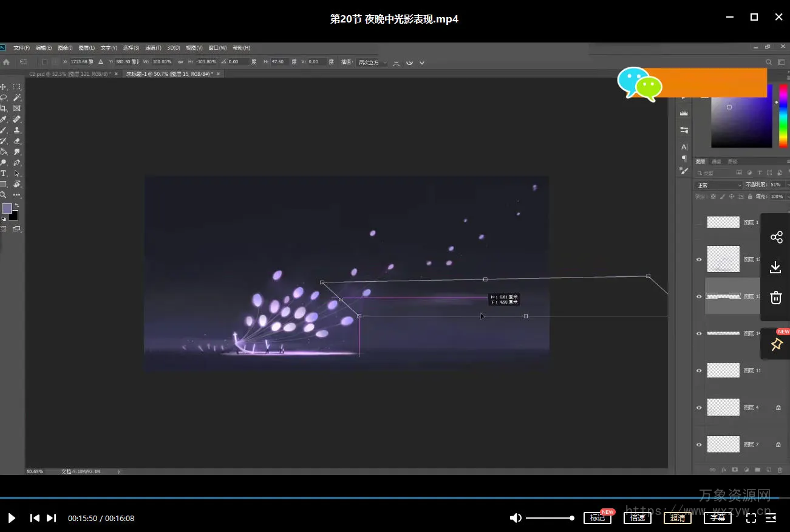
Task: Delete the video with trash icon
Action: [775, 298]
